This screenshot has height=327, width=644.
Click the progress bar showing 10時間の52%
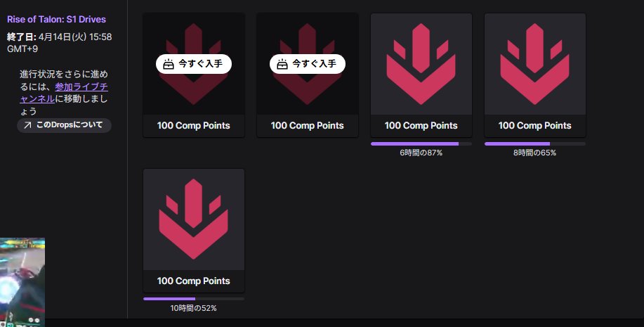point(193,299)
